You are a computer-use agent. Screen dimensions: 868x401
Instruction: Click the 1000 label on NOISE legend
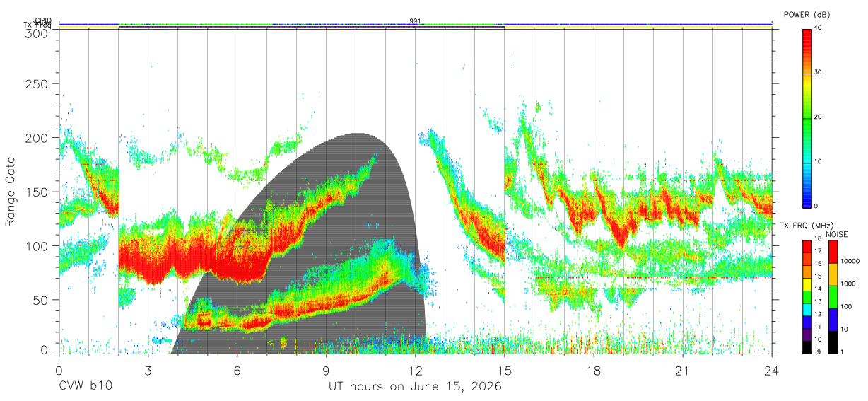(x=848, y=284)
